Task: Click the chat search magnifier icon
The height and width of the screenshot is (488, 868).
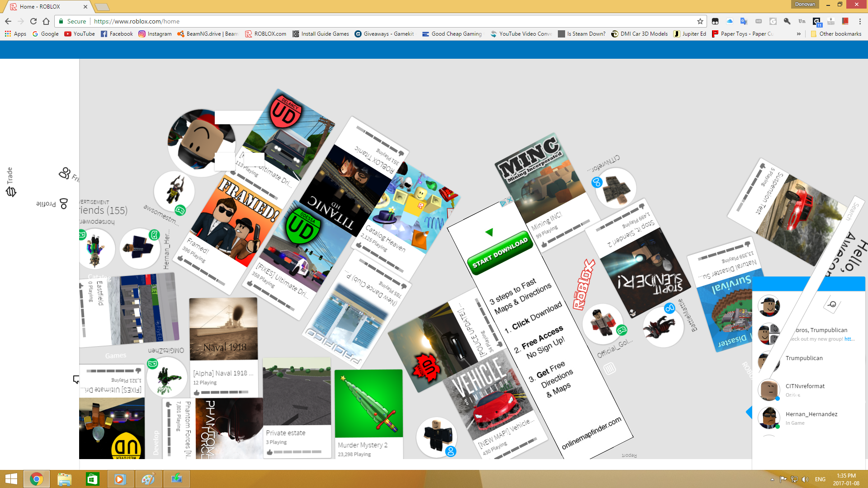Action: (x=832, y=304)
